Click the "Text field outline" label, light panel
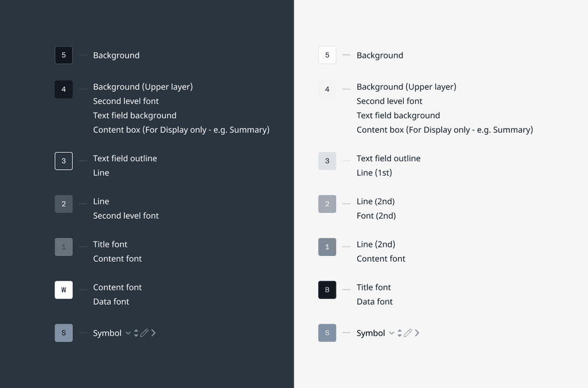588x388 pixels. [x=388, y=158]
